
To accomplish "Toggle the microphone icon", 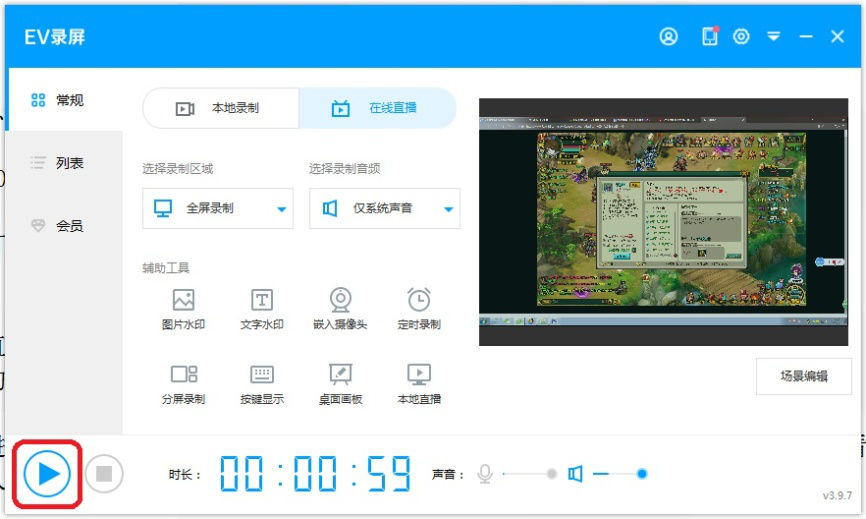I will (485, 474).
